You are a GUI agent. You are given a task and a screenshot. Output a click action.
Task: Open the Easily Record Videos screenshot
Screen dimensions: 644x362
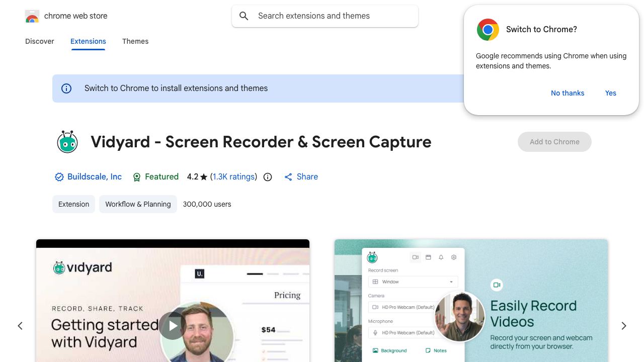(x=471, y=301)
